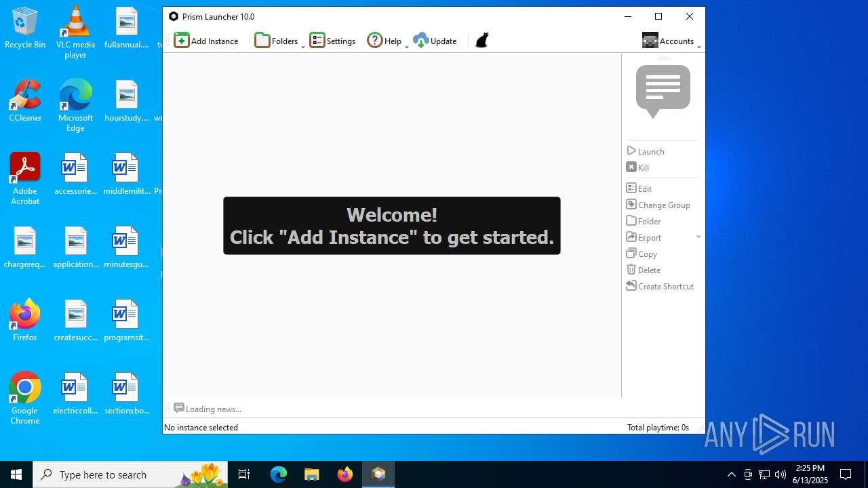Viewport: 868px width, 488px height.
Task: Click the 'No instance selected' status text
Action: click(x=201, y=427)
